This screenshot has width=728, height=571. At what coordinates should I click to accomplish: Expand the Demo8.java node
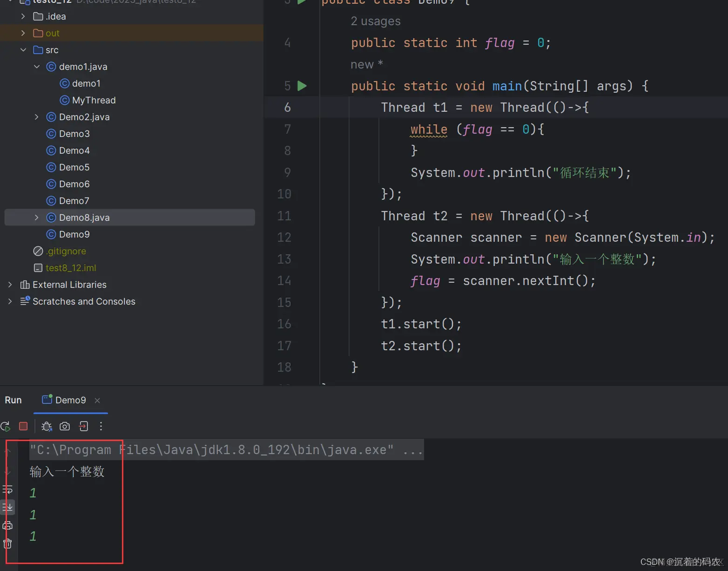[37, 218]
